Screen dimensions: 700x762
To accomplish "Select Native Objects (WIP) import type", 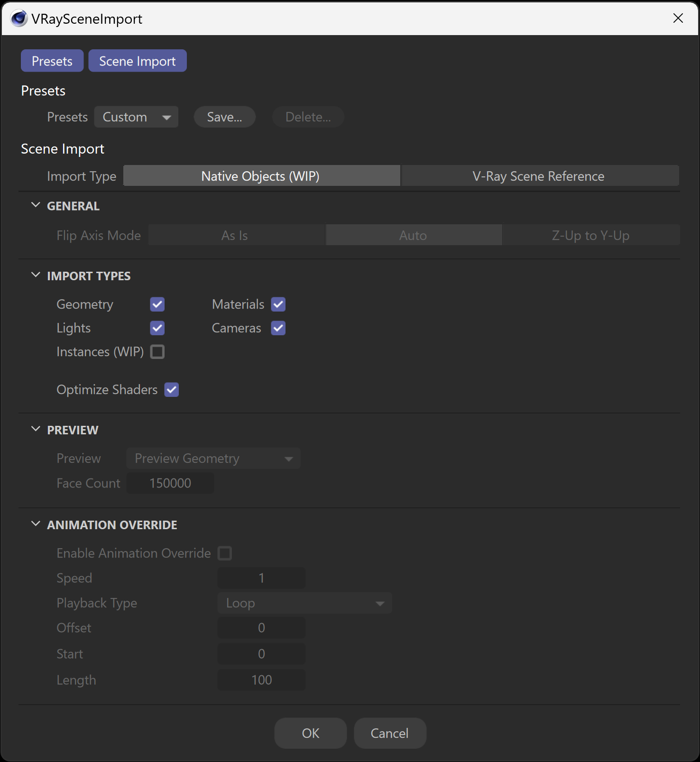I will click(x=262, y=176).
